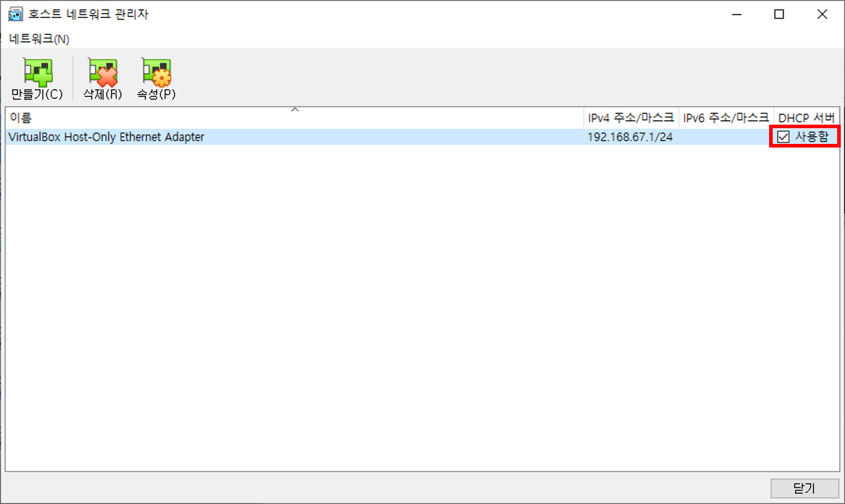The image size is (845, 504).
Task: Click the 192.168.67.1/24 address cell
Action: click(630, 137)
